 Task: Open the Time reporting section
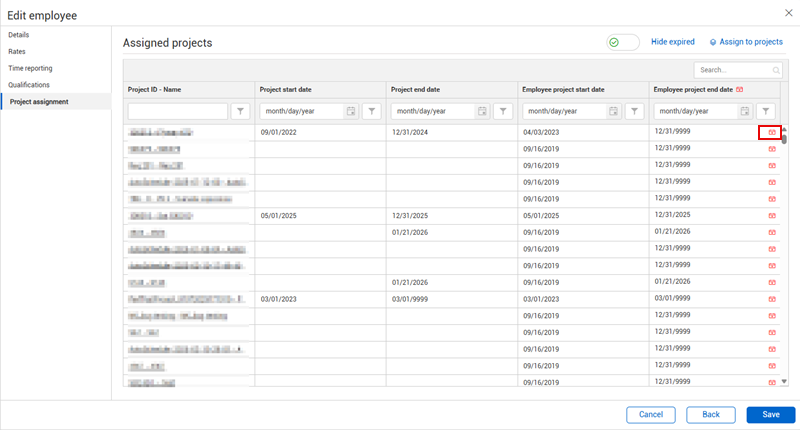(30, 68)
